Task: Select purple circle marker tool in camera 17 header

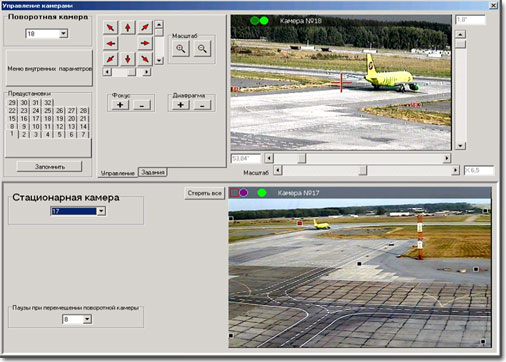Action: [x=244, y=193]
